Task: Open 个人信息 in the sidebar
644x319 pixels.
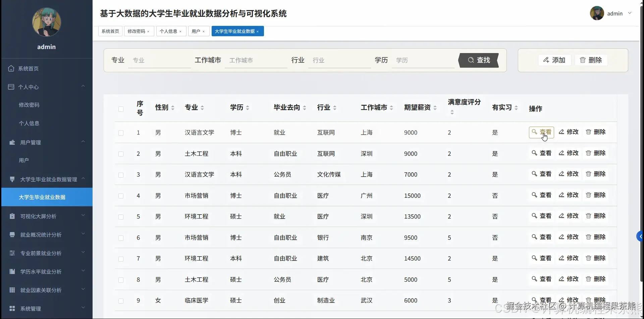Action: [x=29, y=123]
